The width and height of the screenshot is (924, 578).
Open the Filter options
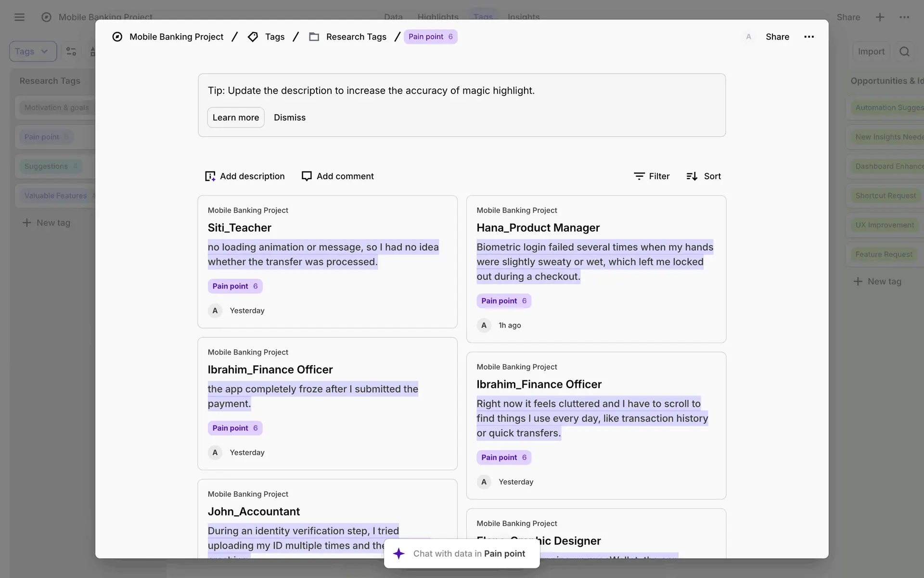[x=652, y=176]
